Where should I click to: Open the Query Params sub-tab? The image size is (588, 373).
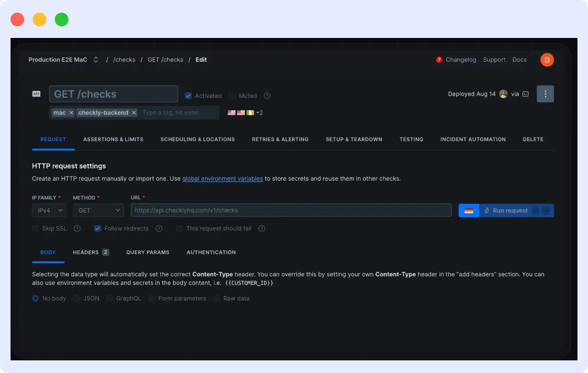pyautogui.click(x=148, y=252)
